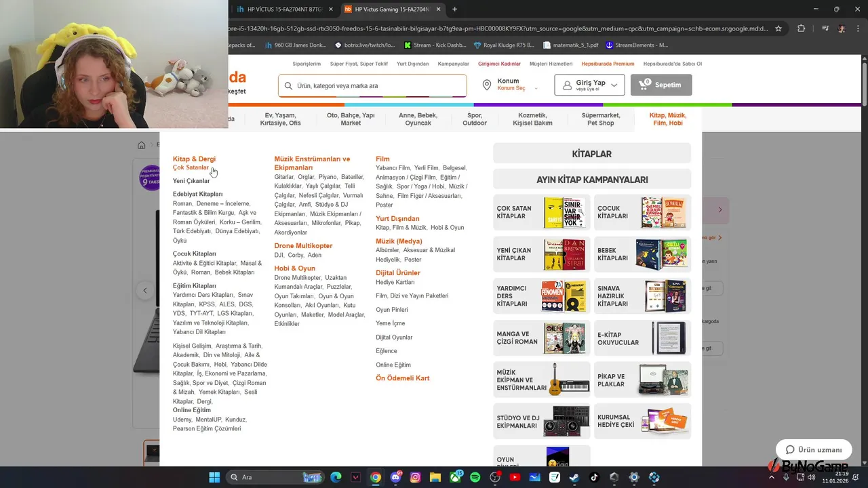Screen dimensions: 868x488
Task: Click the home icon in breadcrumb
Action: pyautogui.click(x=142, y=145)
